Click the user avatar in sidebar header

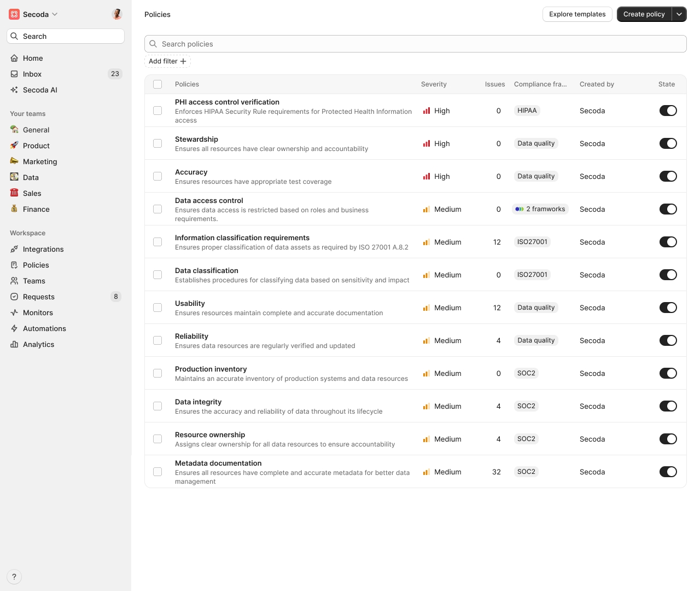point(116,14)
